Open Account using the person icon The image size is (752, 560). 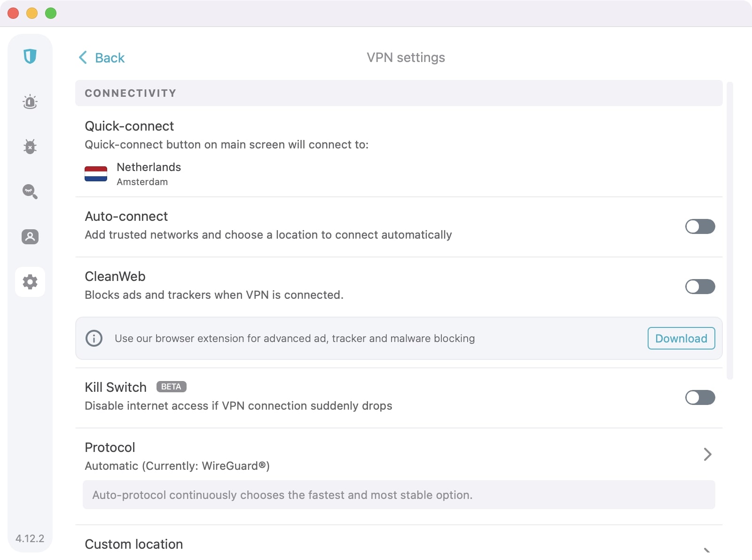tap(30, 237)
